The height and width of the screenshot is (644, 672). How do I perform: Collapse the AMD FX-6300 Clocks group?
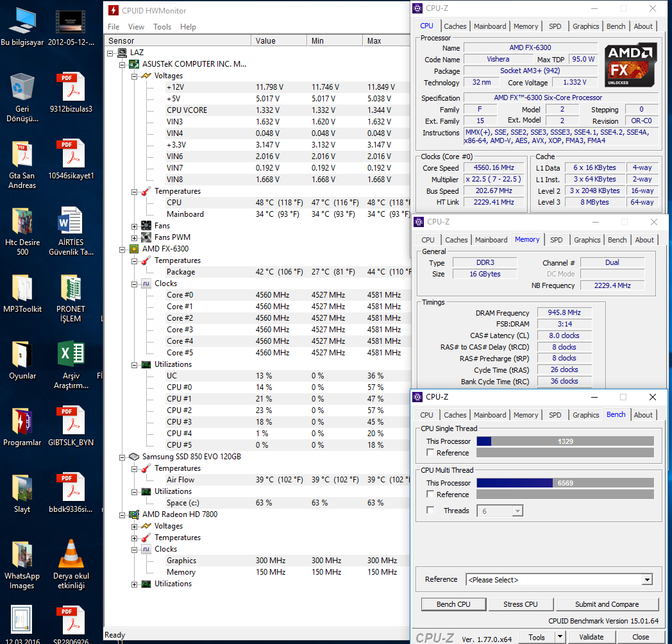click(134, 284)
